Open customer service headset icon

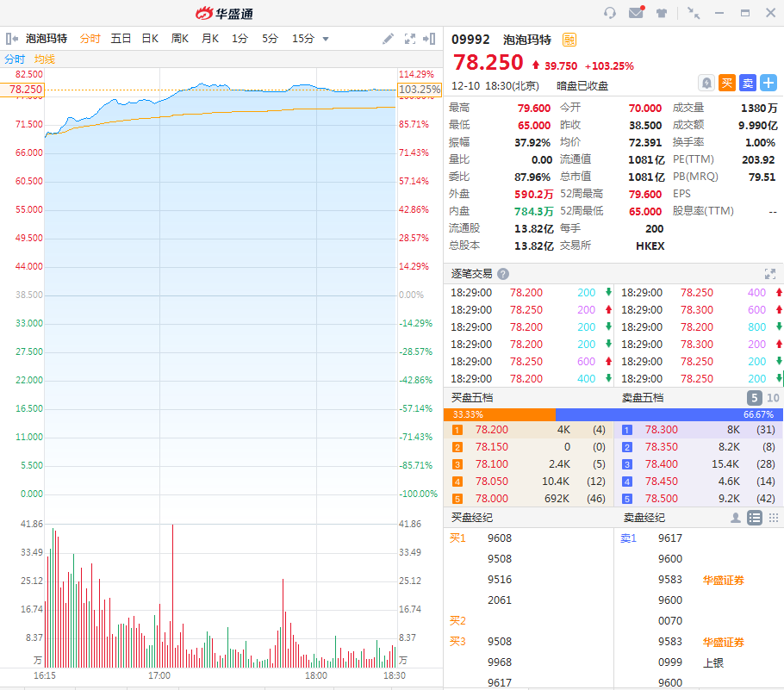pos(609,13)
